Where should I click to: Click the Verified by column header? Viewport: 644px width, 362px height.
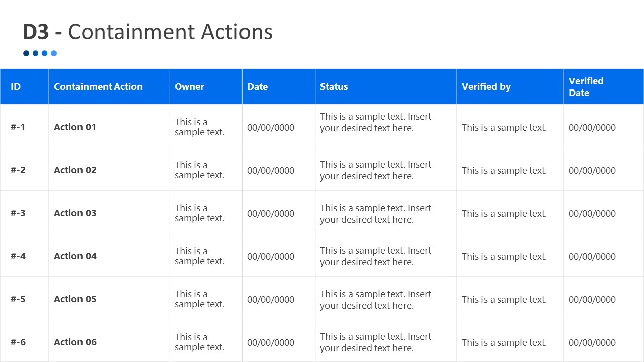[x=486, y=86]
